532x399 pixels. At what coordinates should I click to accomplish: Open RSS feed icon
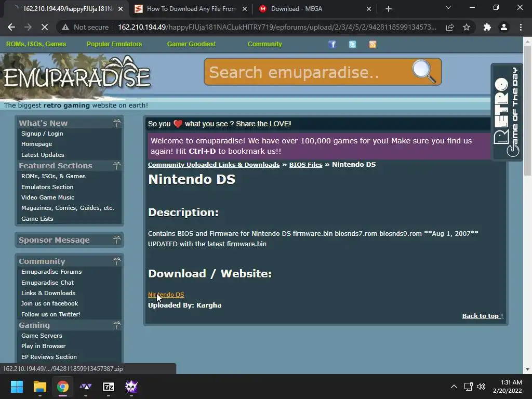tap(373, 44)
